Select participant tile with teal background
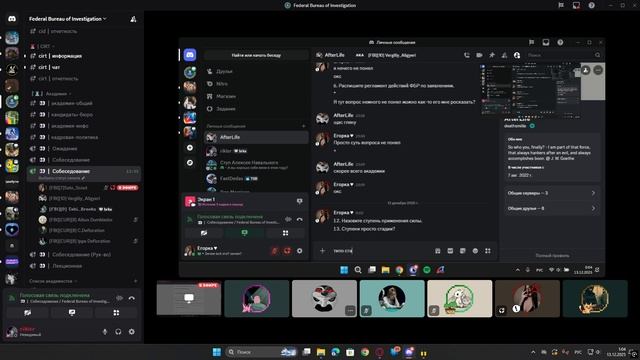 [x=392, y=298]
